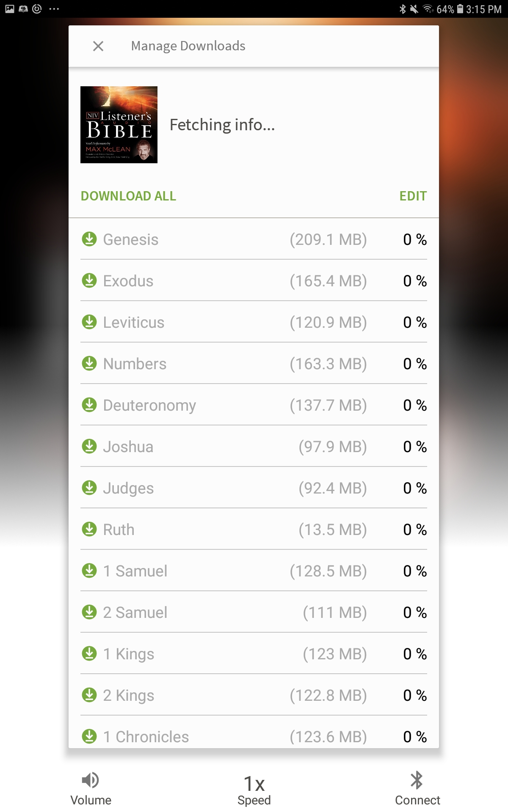The height and width of the screenshot is (812, 508).
Task: Tap the Exodus download icon
Action: [x=89, y=280]
